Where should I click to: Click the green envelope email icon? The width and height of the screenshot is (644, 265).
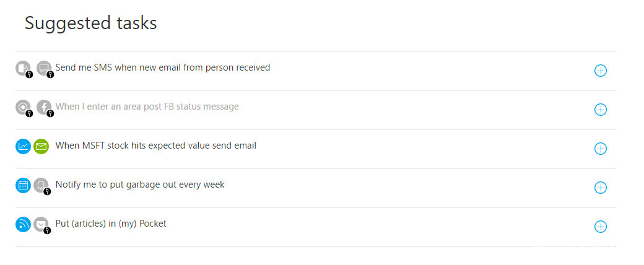41,146
